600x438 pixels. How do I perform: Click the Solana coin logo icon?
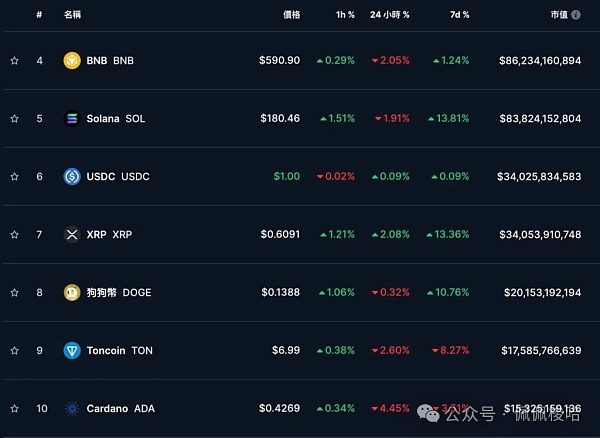[72, 118]
